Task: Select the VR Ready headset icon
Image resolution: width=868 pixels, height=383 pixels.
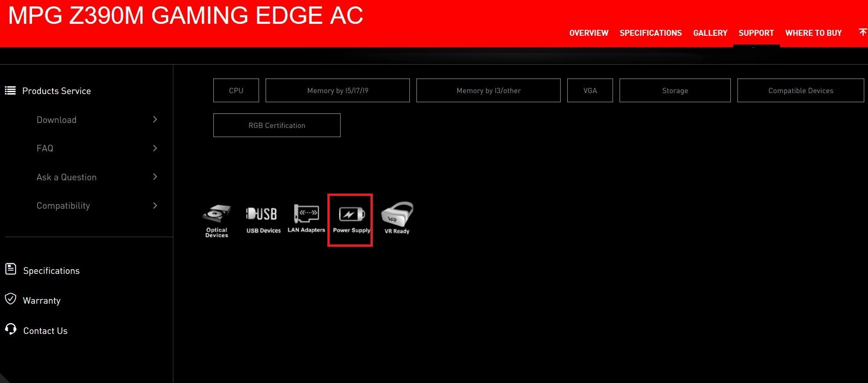Action: 397,218
